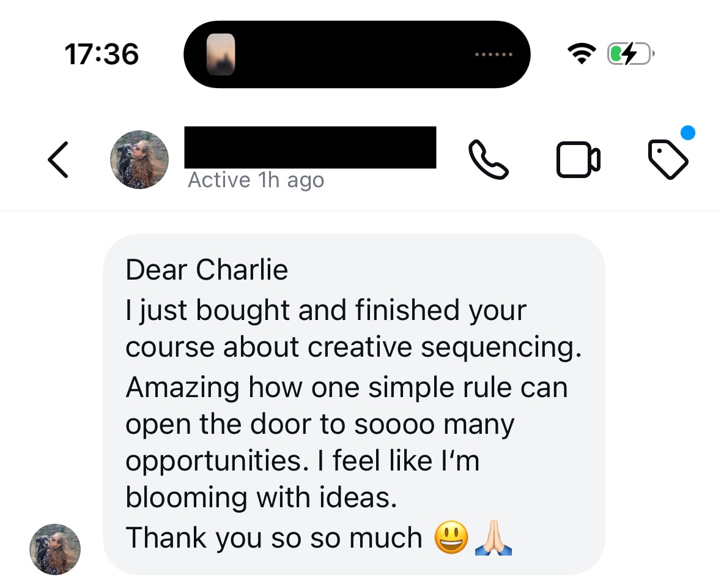The height and width of the screenshot is (588, 721).
Task: Tap the "blooming with ideas" line
Action: 261,497
